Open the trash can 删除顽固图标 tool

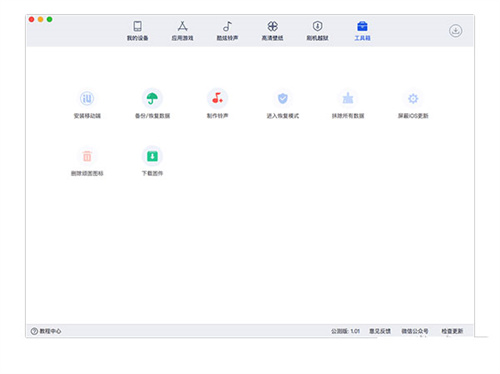tap(87, 161)
